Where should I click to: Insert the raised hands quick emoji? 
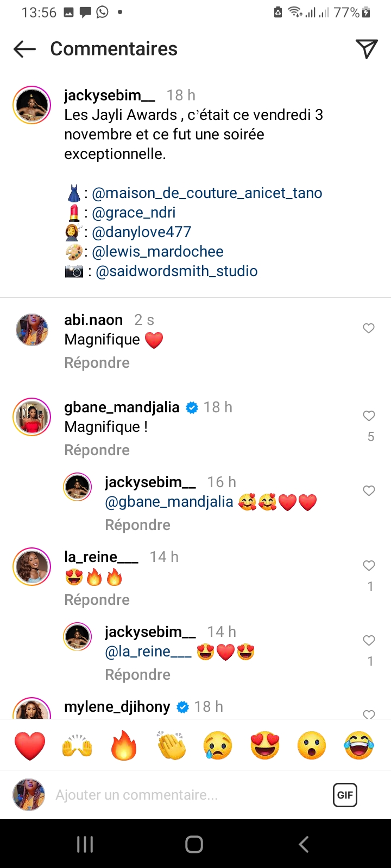[77, 745]
